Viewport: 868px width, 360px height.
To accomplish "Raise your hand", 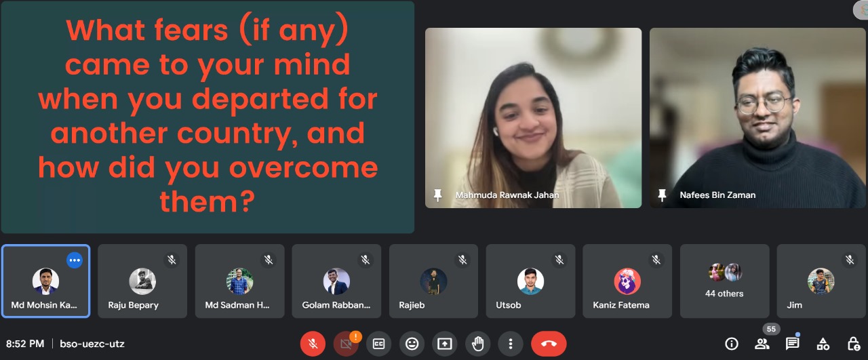I will coord(477,344).
